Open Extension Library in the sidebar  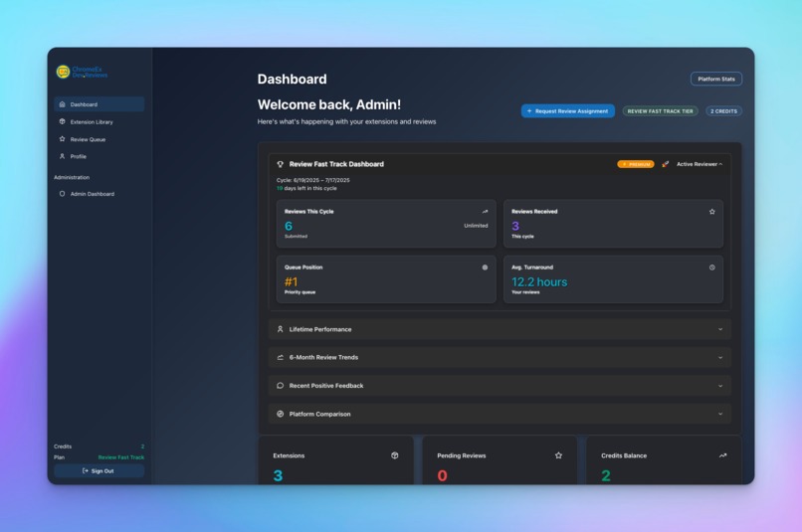(x=99, y=121)
